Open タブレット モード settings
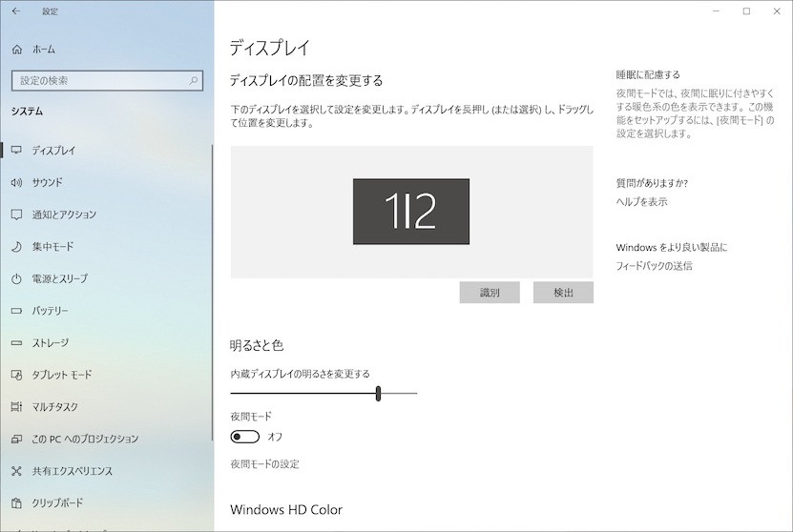The height and width of the screenshot is (532, 793). click(x=62, y=375)
